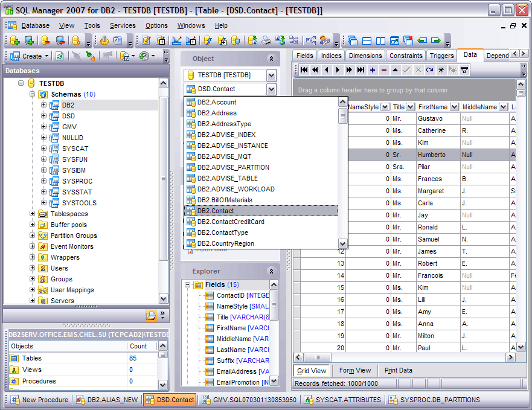Viewport: 532px width, 410px height.
Task: Click the Insert record plus icon
Action: (372, 70)
